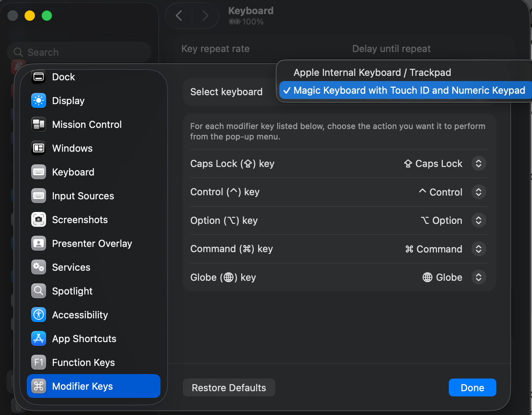Click the Services gears icon
Image resolution: width=532 pixels, height=415 pixels.
(x=39, y=267)
